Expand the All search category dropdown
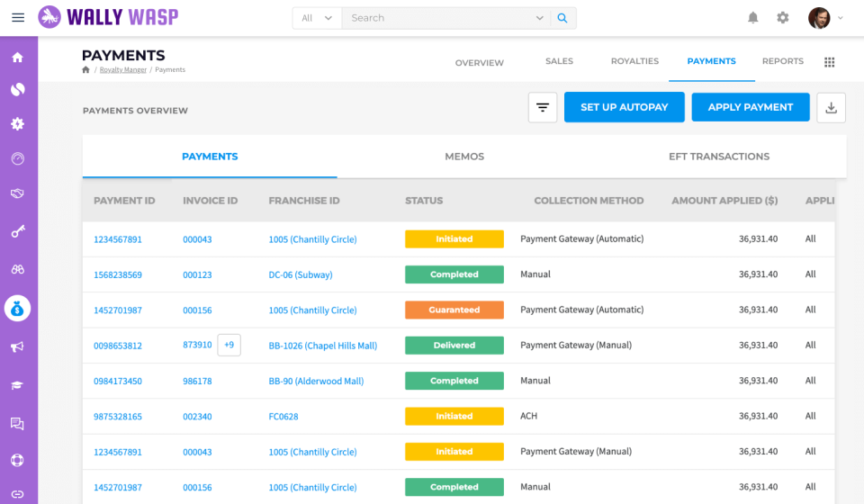The width and height of the screenshot is (864, 504). (317, 18)
